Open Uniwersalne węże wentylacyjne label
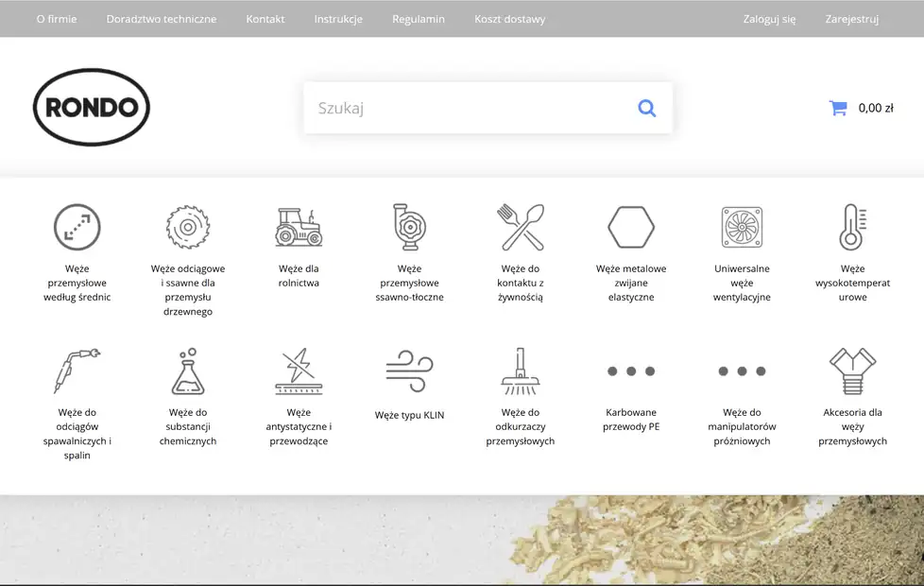This screenshot has height=586, width=924. (x=742, y=283)
